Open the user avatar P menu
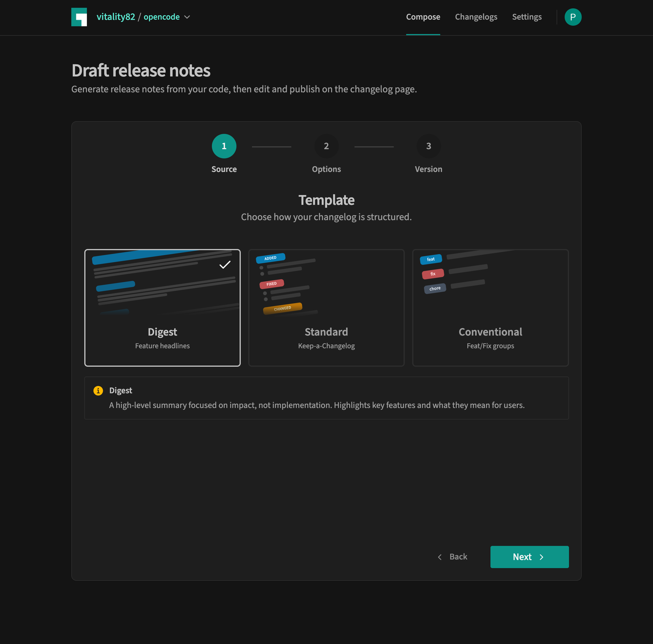Viewport: 653px width, 644px height. [572, 17]
